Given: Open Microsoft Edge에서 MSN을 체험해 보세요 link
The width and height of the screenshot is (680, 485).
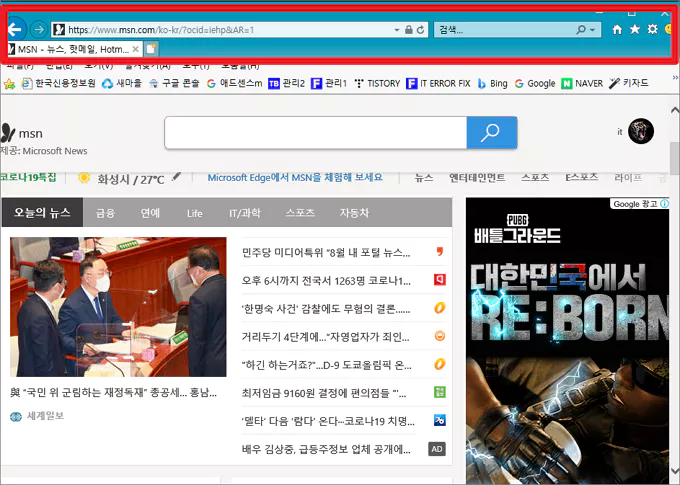Looking at the screenshot, I should click(x=295, y=177).
